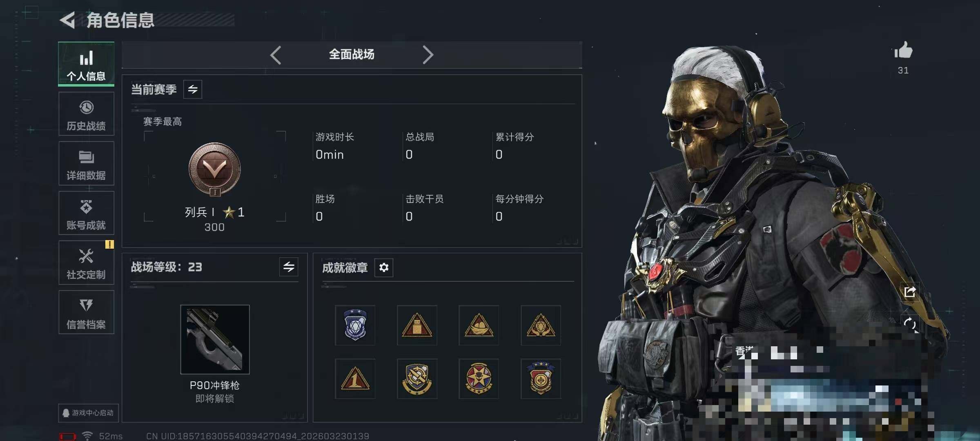Switch to previous mode with left chevron
Viewport: 980px width, 441px height.
[276, 55]
